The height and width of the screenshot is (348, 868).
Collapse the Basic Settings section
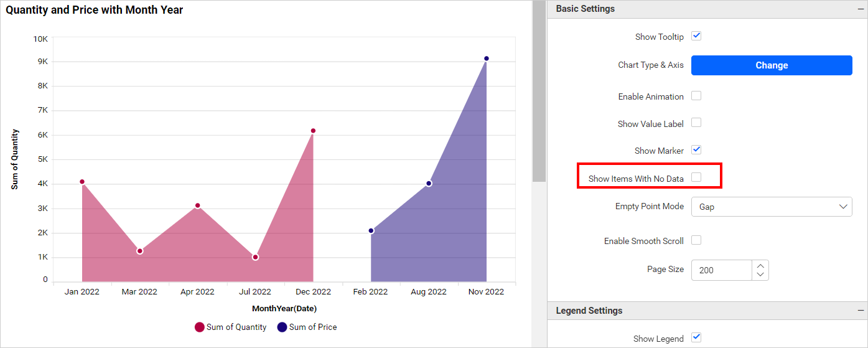point(861,9)
